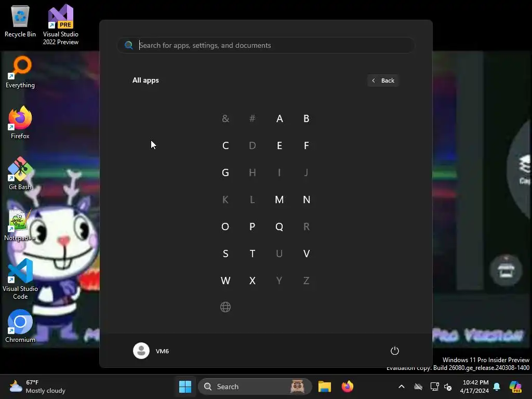
Task: Jump to apps starting with M
Action: pos(279,199)
